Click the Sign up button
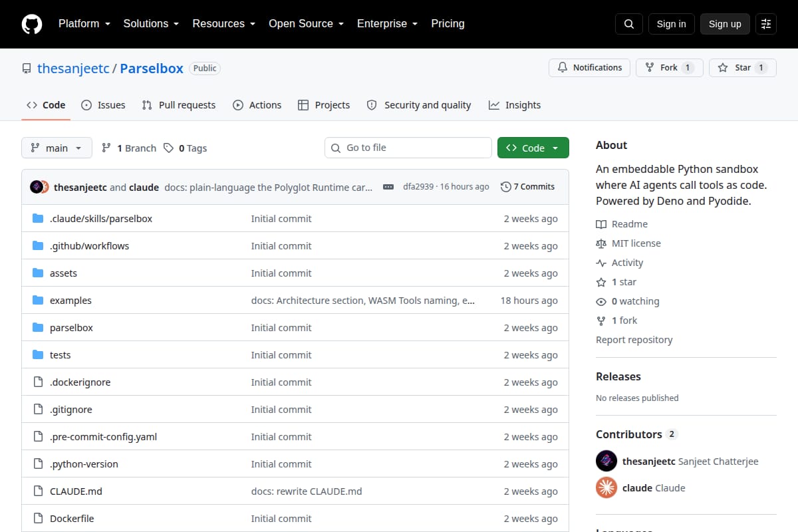The width and height of the screenshot is (798, 532). coord(725,24)
